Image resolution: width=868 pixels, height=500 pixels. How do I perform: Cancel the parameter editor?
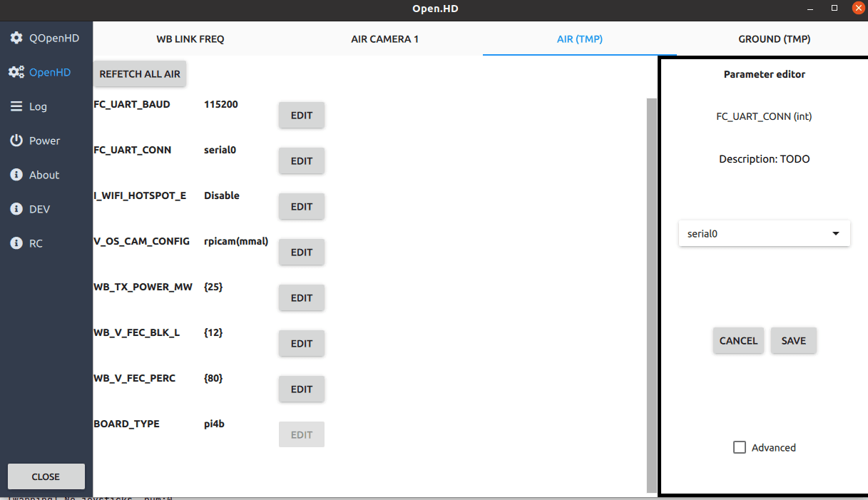coord(738,340)
